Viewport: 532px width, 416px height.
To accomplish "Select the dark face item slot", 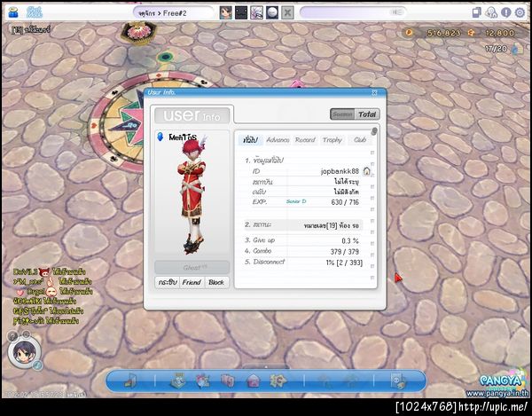I will [x=241, y=13].
